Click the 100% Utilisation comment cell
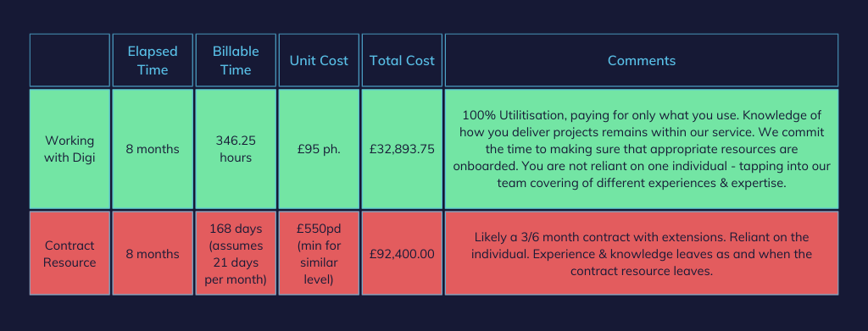Screen dimensions: 868x331 642,149
